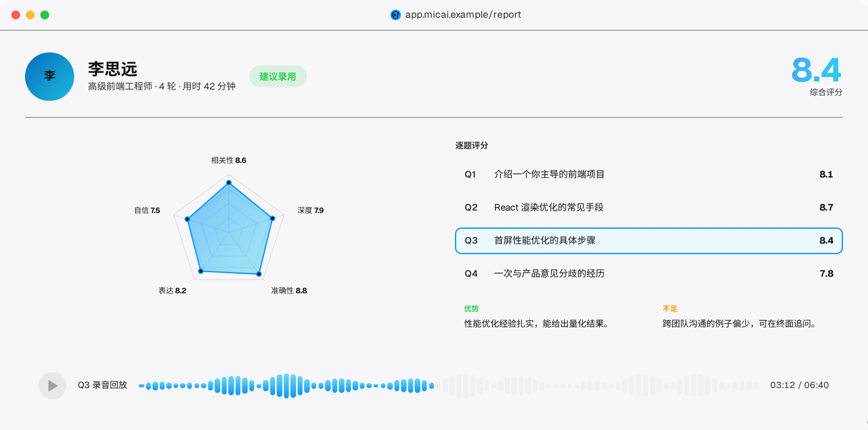Click the Q2 score 8.7
This screenshot has height=430, width=868.
(826, 207)
